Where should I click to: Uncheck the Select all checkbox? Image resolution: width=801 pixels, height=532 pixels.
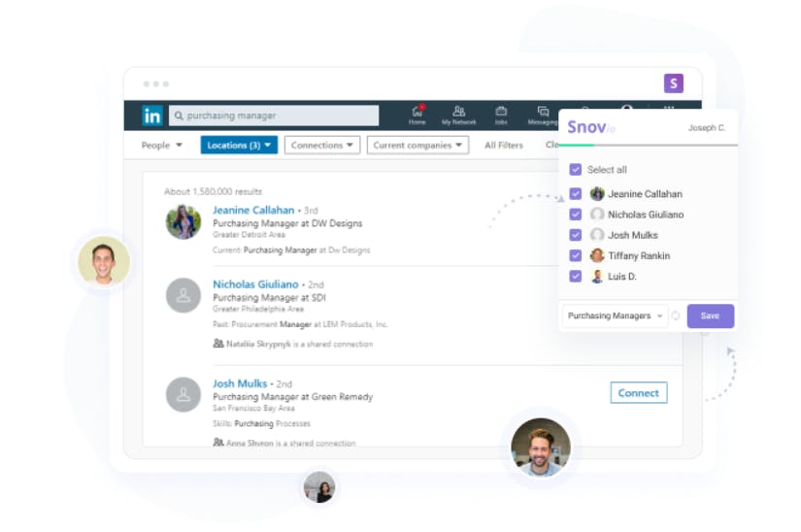pos(575,170)
